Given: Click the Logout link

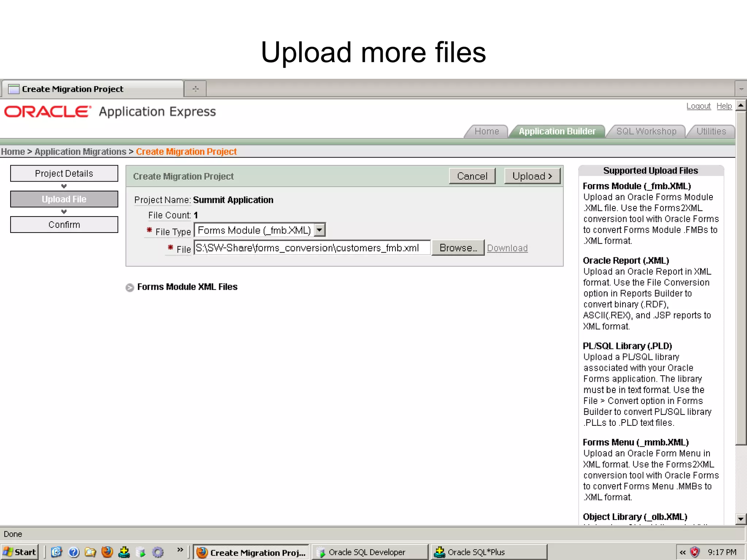Looking at the screenshot, I should click(x=698, y=106).
